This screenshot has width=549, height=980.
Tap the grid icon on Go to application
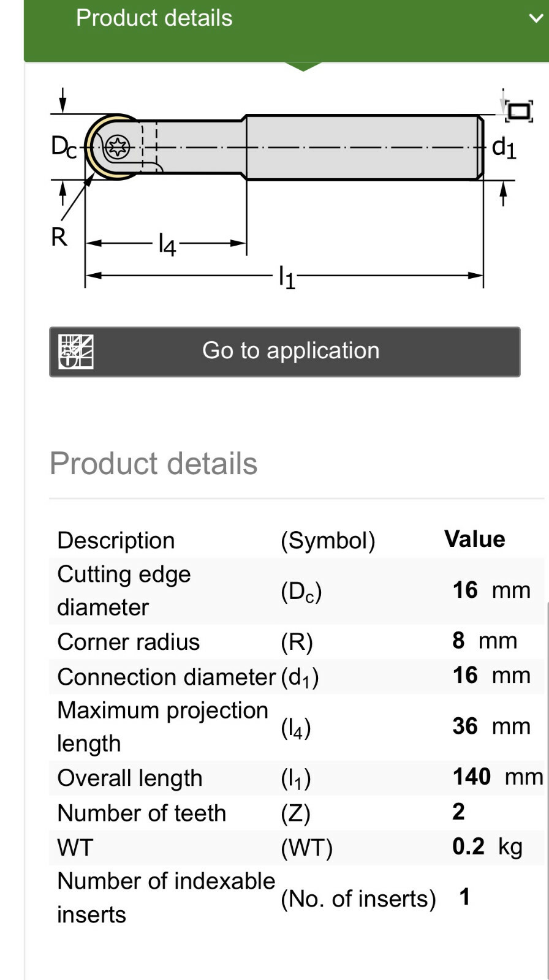tap(76, 352)
